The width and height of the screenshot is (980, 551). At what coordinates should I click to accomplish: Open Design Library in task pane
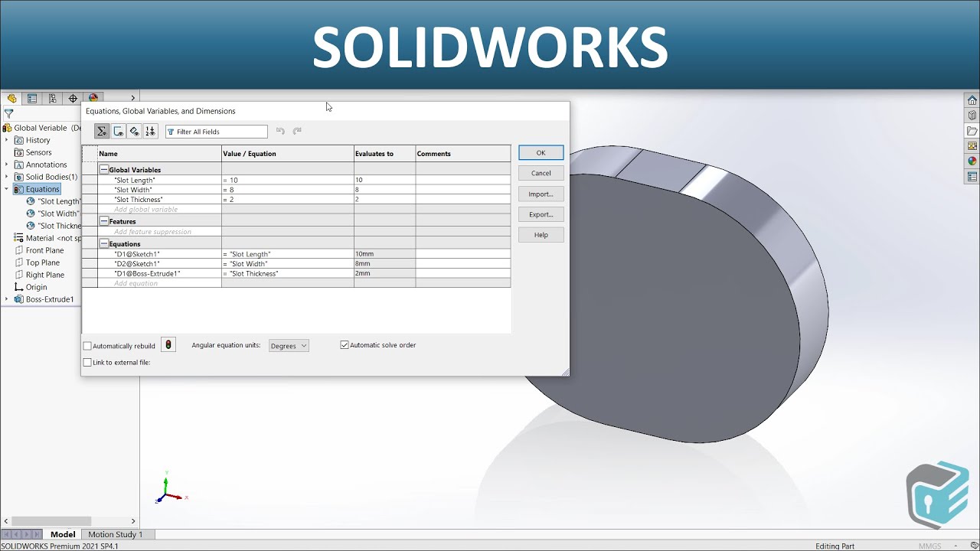(972, 116)
